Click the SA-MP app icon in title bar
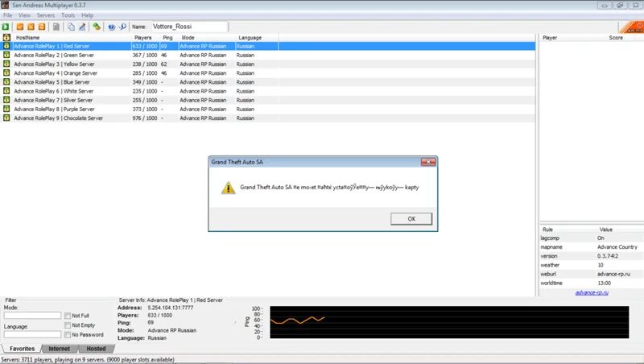The width and height of the screenshot is (644, 364). click(5, 6)
